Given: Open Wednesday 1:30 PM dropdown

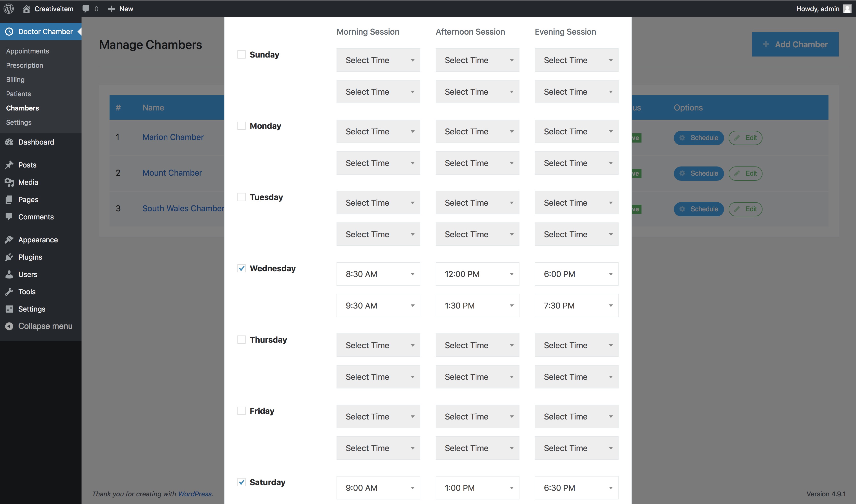Looking at the screenshot, I should pyautogui.click(x=477, y=305).
